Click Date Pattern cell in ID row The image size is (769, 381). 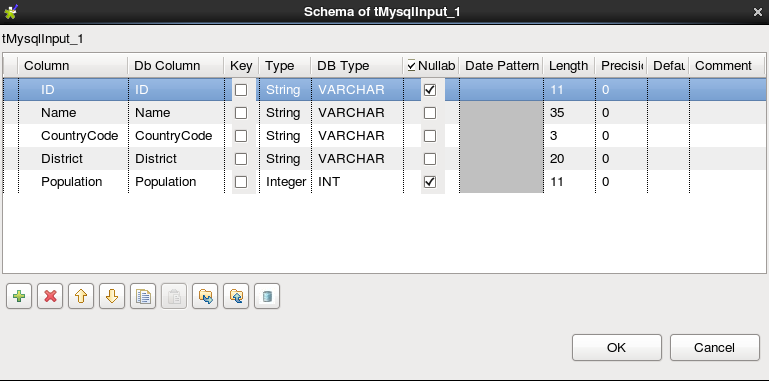pos(501,90)
